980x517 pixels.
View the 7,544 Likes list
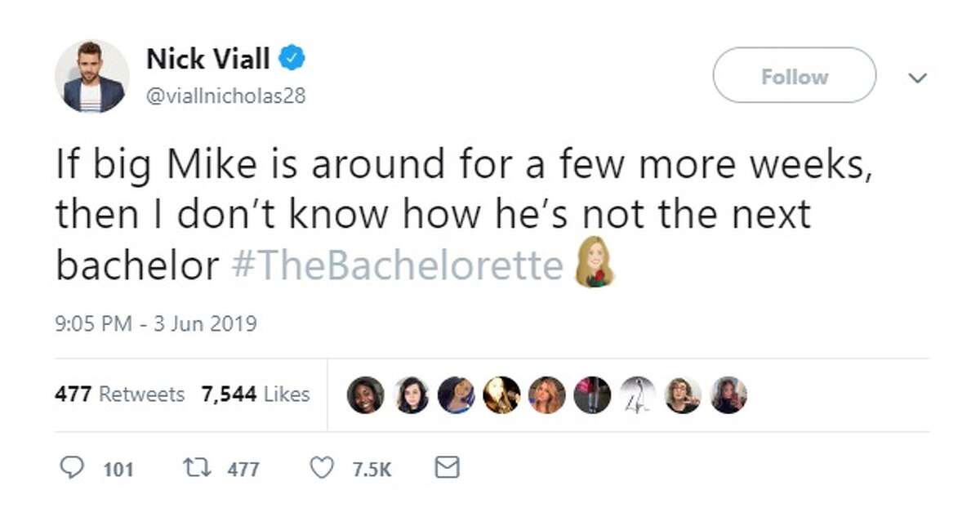pos(256,394)
